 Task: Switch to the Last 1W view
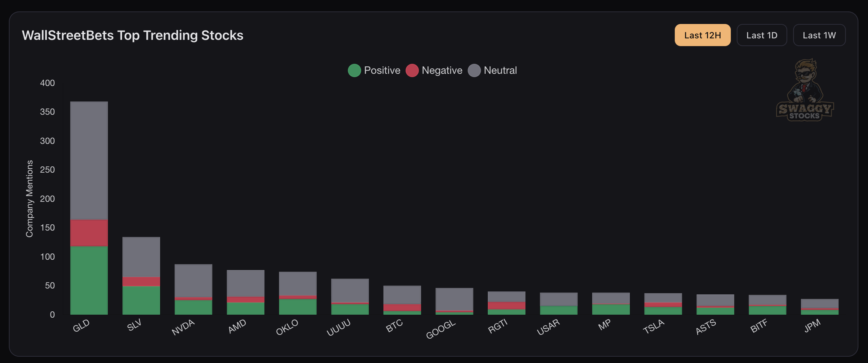[819, 35]
